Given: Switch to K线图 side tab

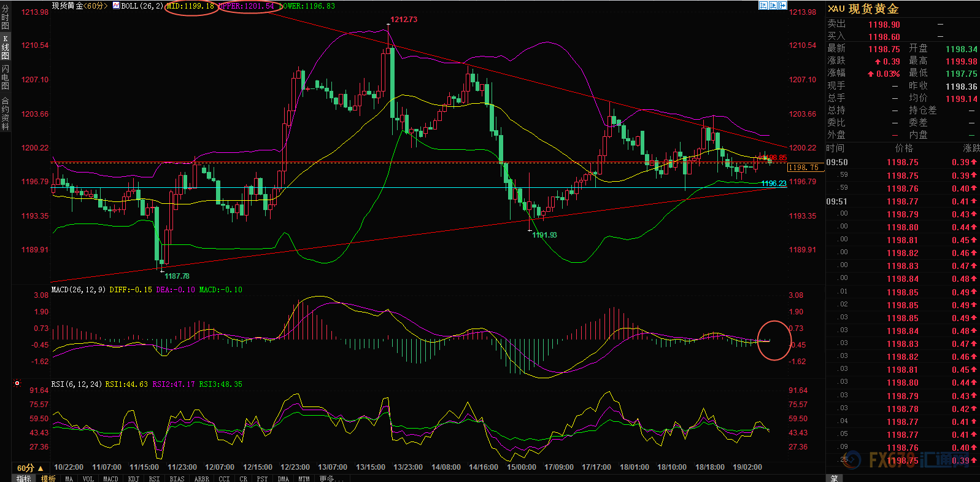Looking at the screenshot, I should pos(6,47).
